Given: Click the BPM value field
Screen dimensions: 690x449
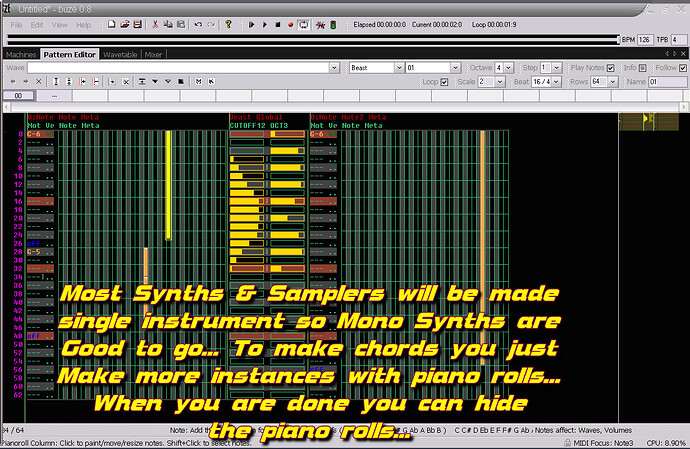Looking at the screenshot, I should click(x=647, y=39).
